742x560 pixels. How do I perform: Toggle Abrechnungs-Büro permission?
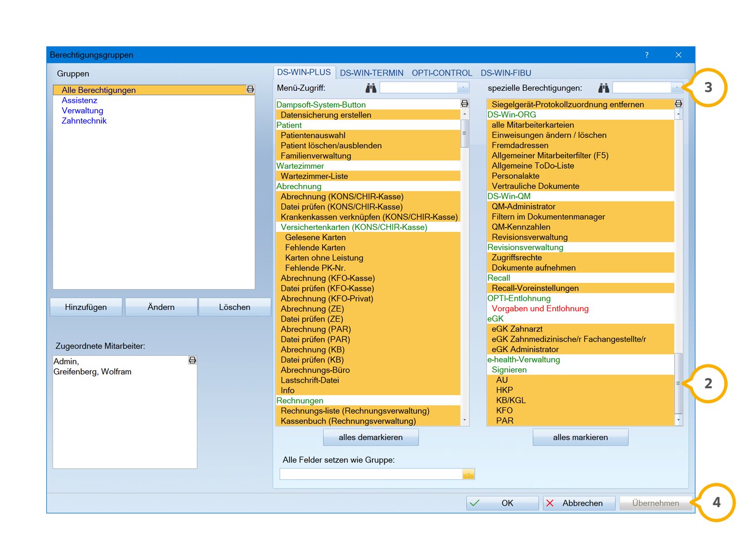pyautogui.click(x=368, y=370)
